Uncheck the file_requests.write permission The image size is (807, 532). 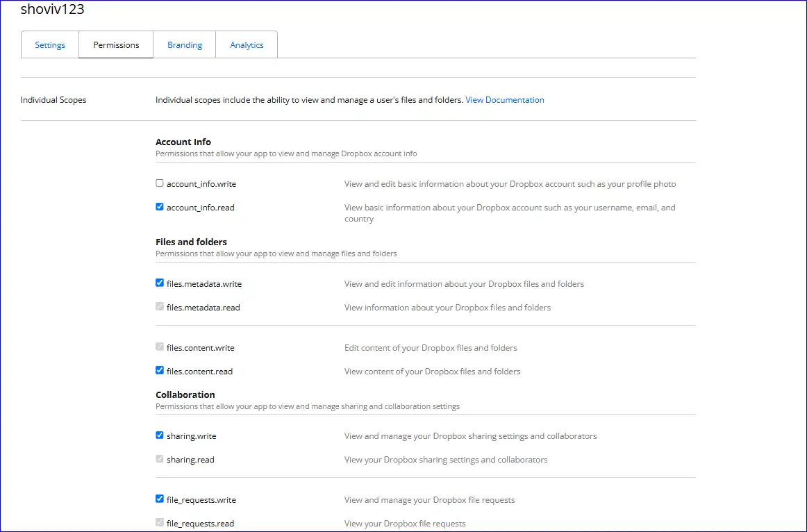click(x=159, y=499)
